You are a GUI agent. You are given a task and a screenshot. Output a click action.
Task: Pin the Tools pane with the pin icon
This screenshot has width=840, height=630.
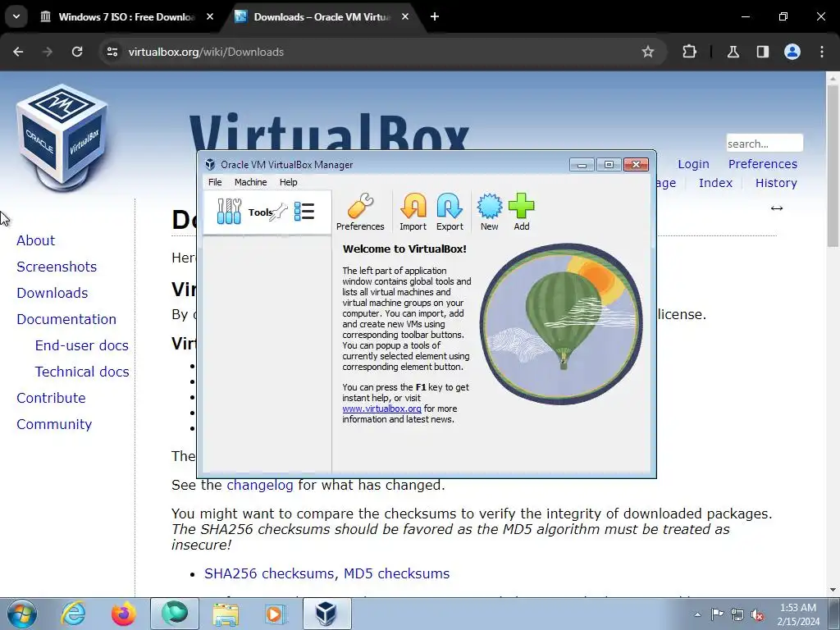click(x=279, y=212)
